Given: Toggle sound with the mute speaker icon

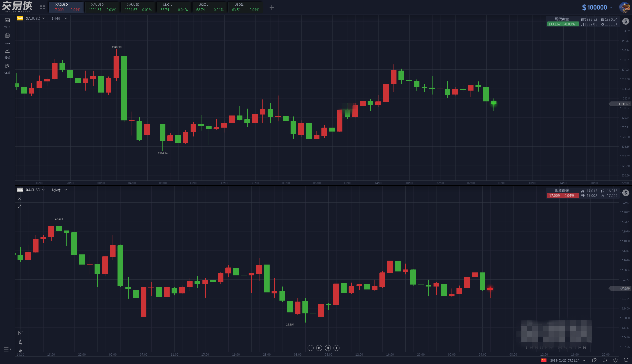Looking at the screenshot, I should (x=605, y=360).
